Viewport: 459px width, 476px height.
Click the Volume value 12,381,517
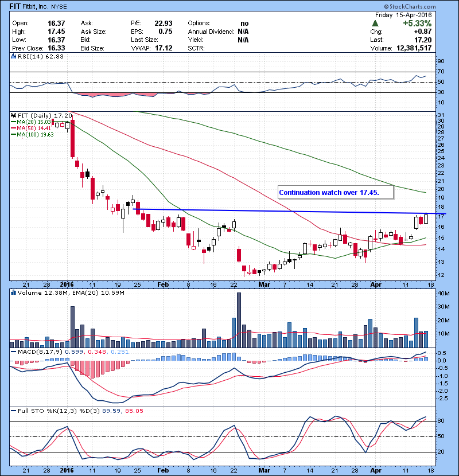pyautogui.click(x=414, y=48)
